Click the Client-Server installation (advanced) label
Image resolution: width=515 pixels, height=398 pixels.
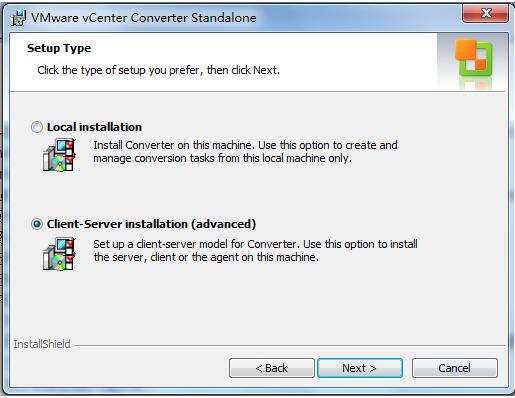(151, 224)
